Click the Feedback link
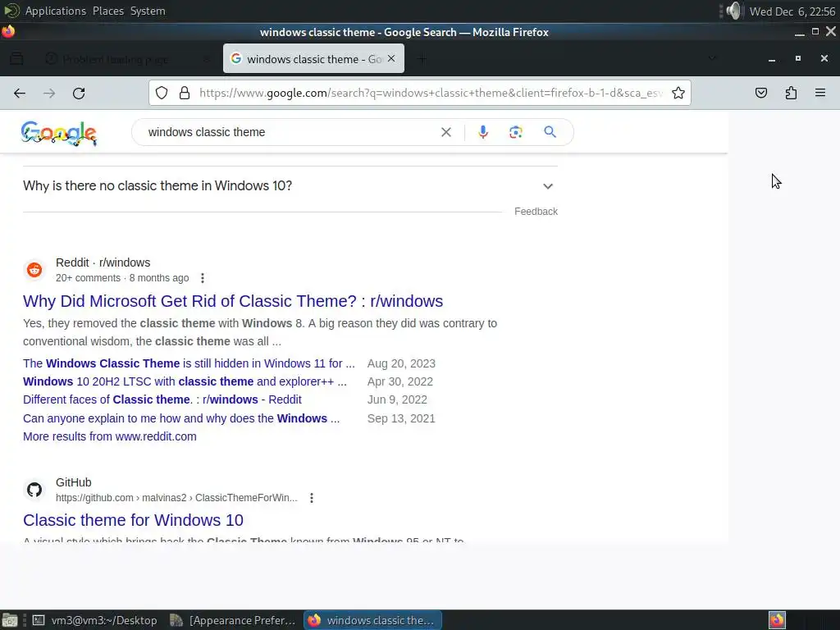 (x=536, y=212)
